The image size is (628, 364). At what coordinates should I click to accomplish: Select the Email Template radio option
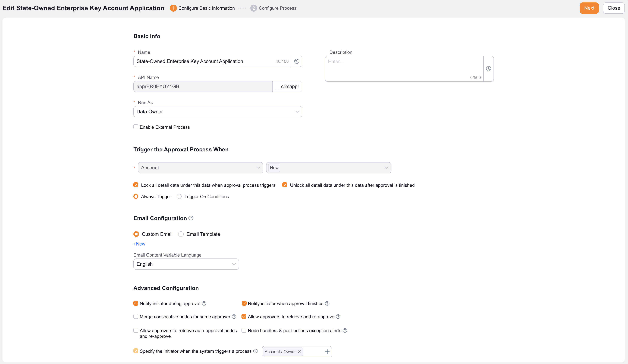click(x=181, y=234)
